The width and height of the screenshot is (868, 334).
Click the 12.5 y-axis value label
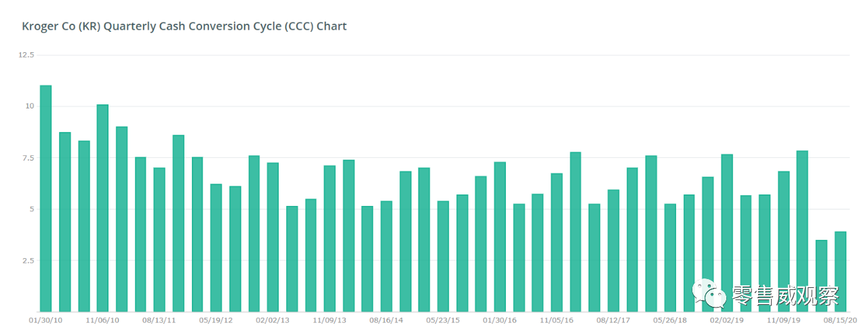point(26,55)
